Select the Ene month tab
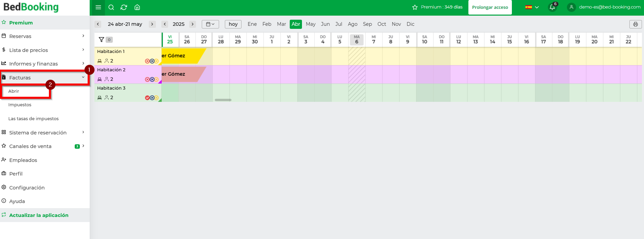Viewport: 644px width, 239px height. (x=252, y=24)
